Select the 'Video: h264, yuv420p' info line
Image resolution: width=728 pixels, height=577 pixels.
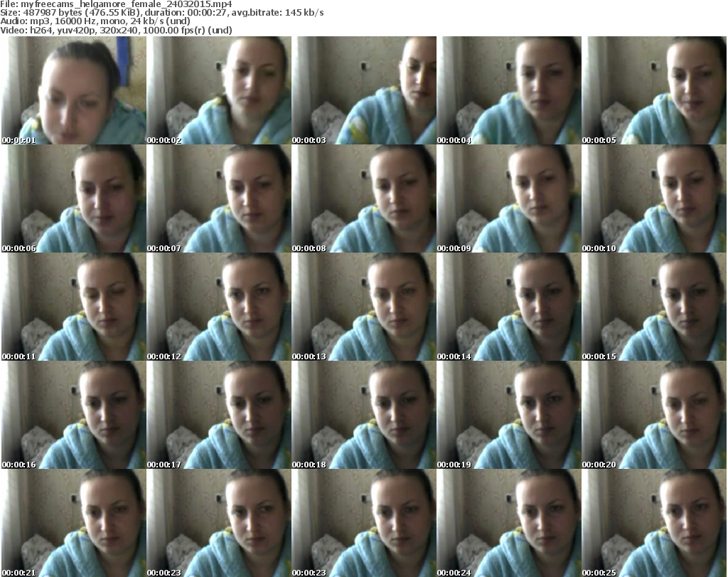pos(116,30)
